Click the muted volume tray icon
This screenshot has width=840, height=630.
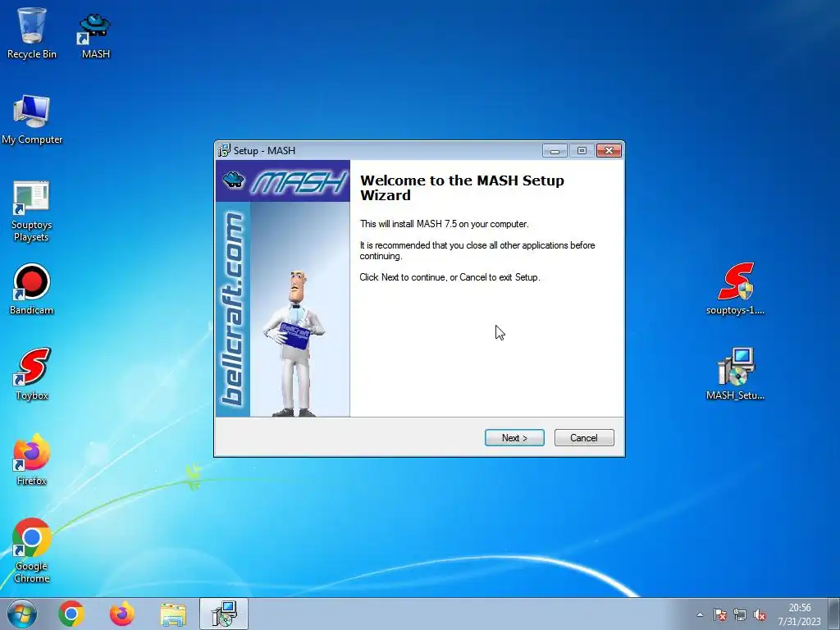tap(759, 614)
